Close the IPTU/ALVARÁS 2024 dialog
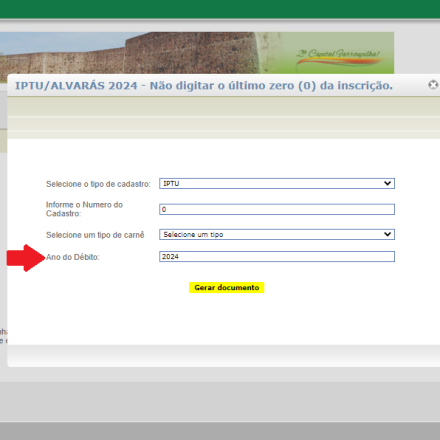 pos(433,85)
